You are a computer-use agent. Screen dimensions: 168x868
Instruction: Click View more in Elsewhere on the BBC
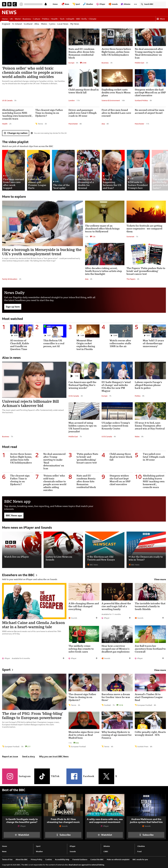tap(160, 580)
